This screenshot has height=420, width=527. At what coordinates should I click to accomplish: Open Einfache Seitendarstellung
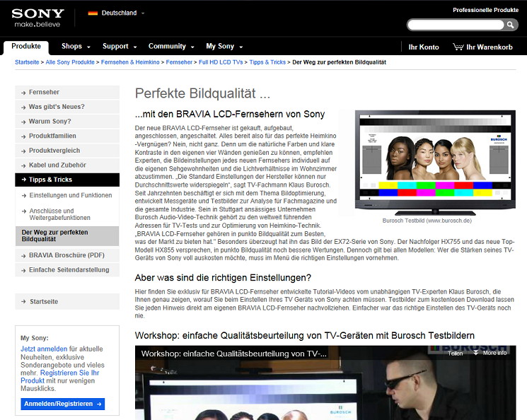click(67, 270)
